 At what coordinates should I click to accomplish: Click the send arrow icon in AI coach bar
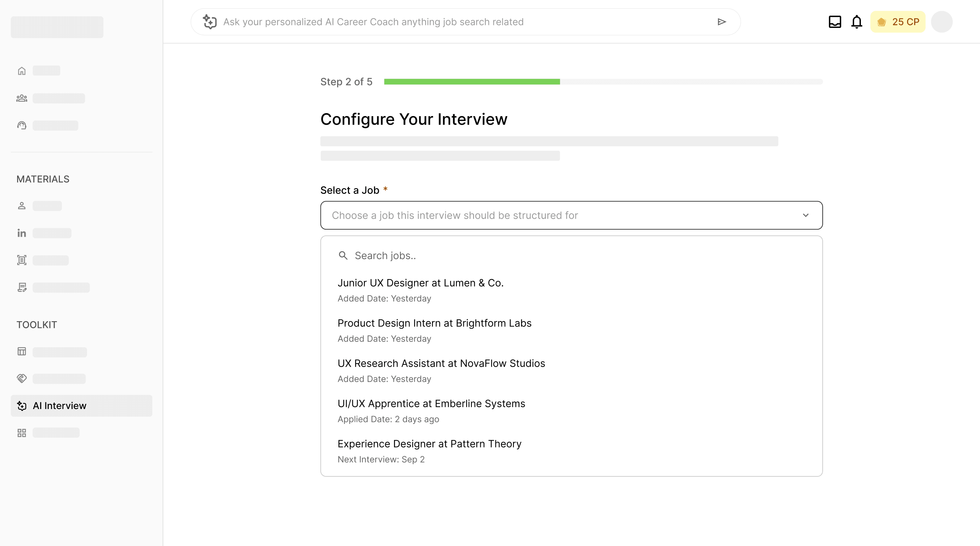pos(722,22)
